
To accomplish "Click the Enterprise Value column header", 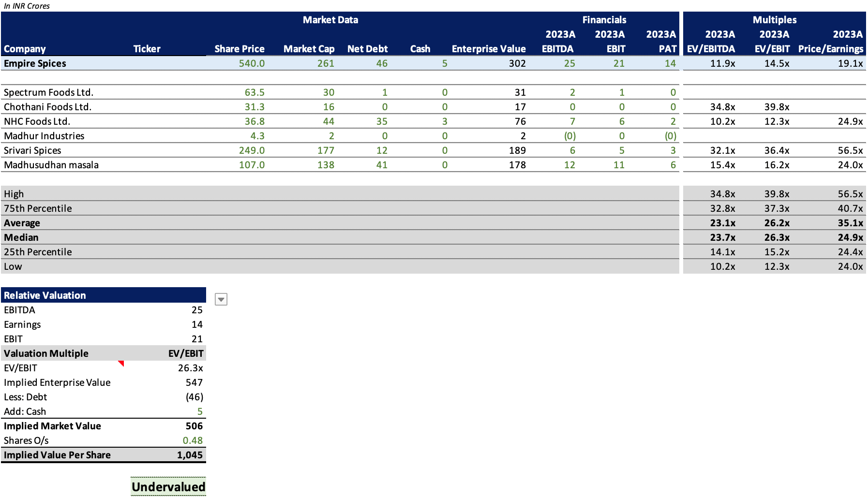I will click(489, 49).
